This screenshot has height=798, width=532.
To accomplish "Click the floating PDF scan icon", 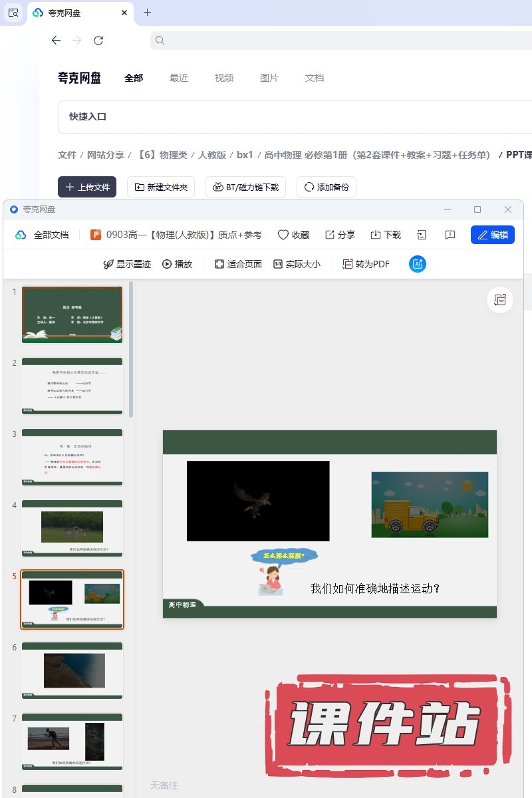I will click(x=500, y=301).
